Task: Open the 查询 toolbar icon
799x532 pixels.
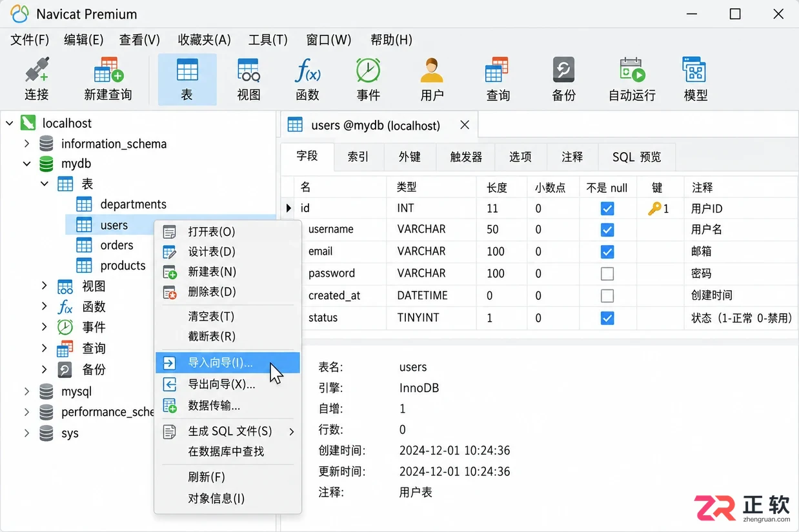Action: point(498,79)
